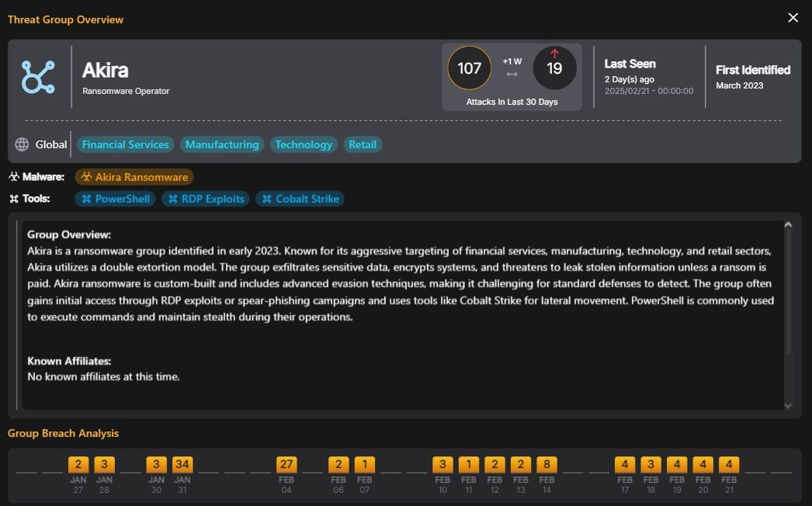Screen dimensions: 812x506
Task: Click the 2 Day(s) ago text
Action: pyautogui.click(x=630, y=79)
